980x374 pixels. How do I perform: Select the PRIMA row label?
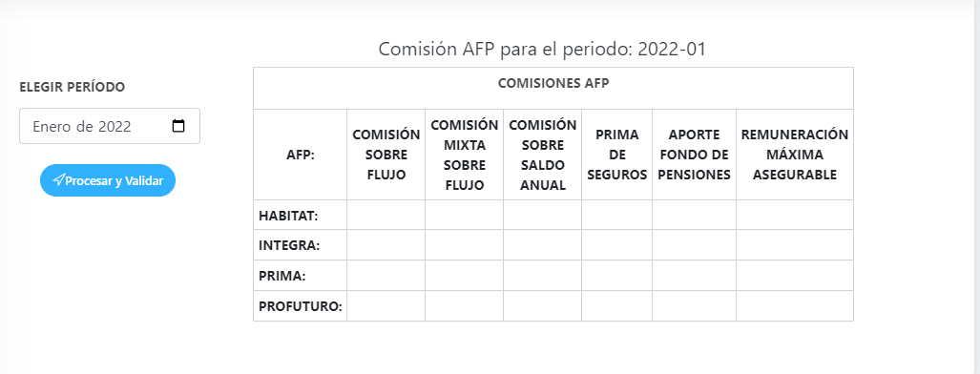(x=282, y=276)
